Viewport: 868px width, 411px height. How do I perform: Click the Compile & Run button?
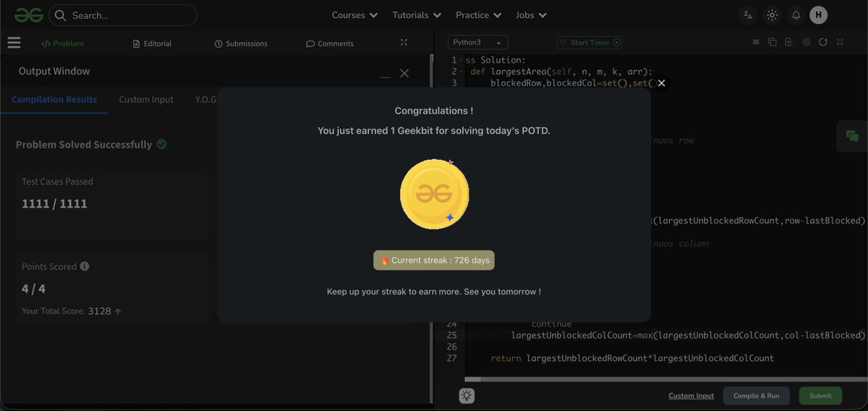[x=757, y=396]
